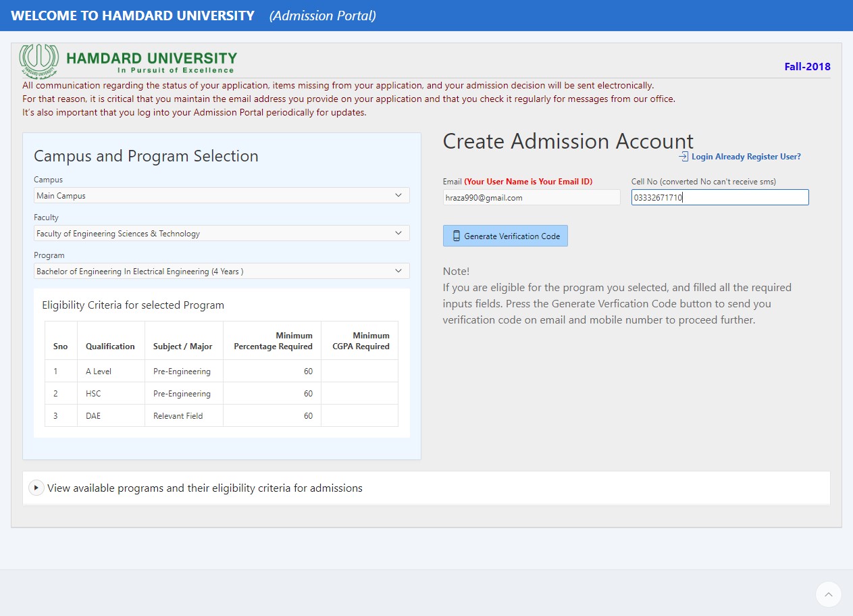The image size is (853, 616).
Task: Open the Campus dropdown
Action: click(x=222, y=195)
